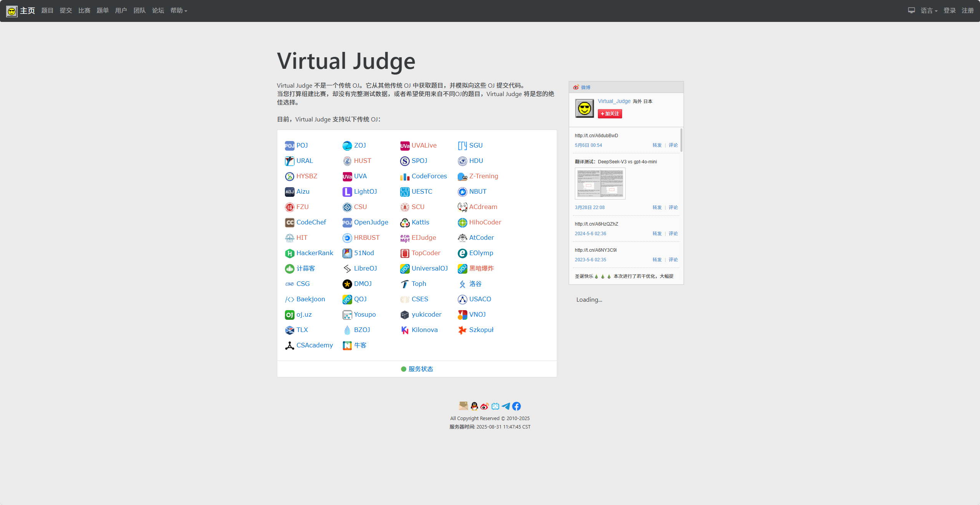Screen dimensions: 980x505
Task: Click the Facebook icon in footer
Action: 516,406
